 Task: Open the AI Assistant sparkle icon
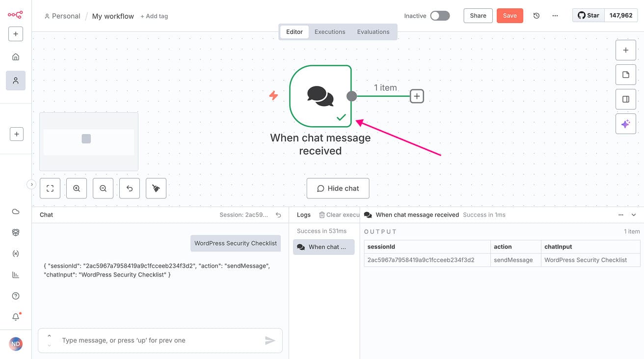[626, 124]
